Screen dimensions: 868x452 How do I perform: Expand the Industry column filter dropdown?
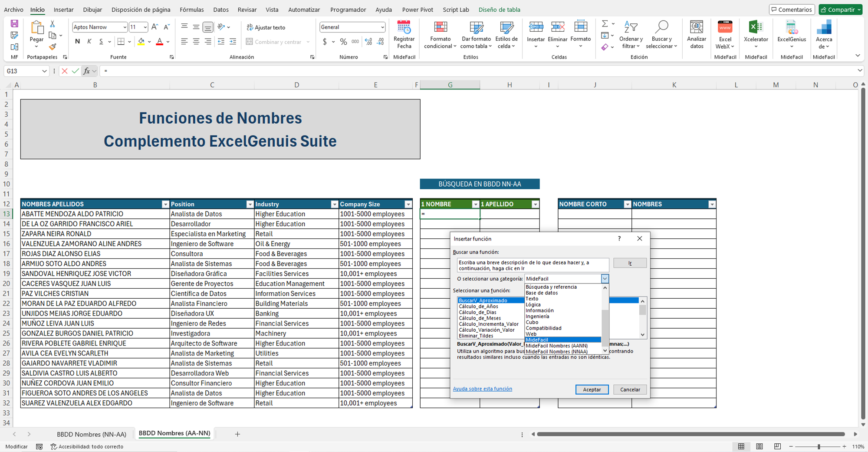click(334, 204)
